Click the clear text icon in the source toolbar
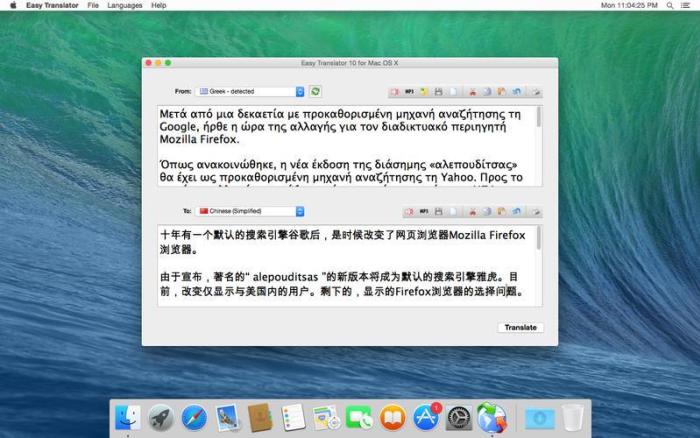 (x=536, y=92)
